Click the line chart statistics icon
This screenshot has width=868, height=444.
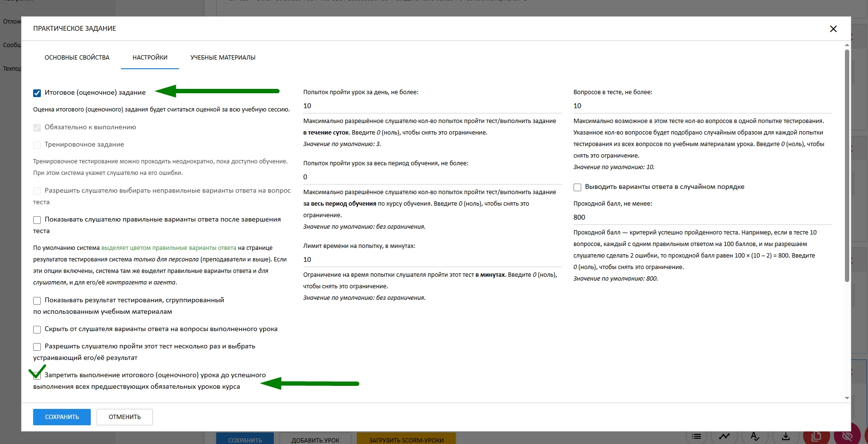[x=724, y=436]
